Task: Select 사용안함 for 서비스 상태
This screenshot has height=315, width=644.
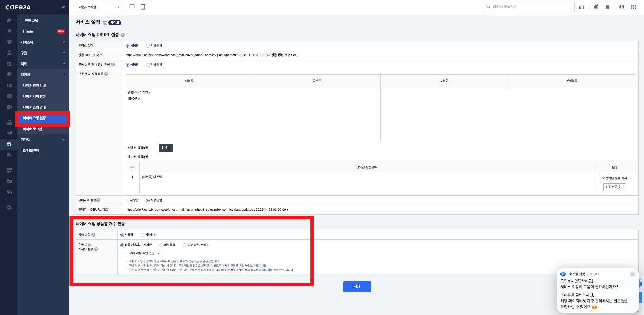Action: (148, 46)
